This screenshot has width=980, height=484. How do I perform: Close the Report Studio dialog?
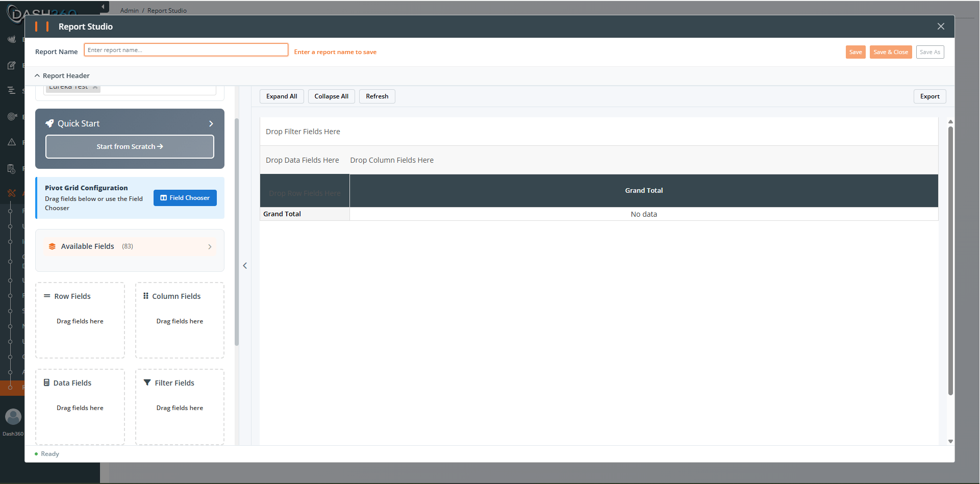[941, 27]
